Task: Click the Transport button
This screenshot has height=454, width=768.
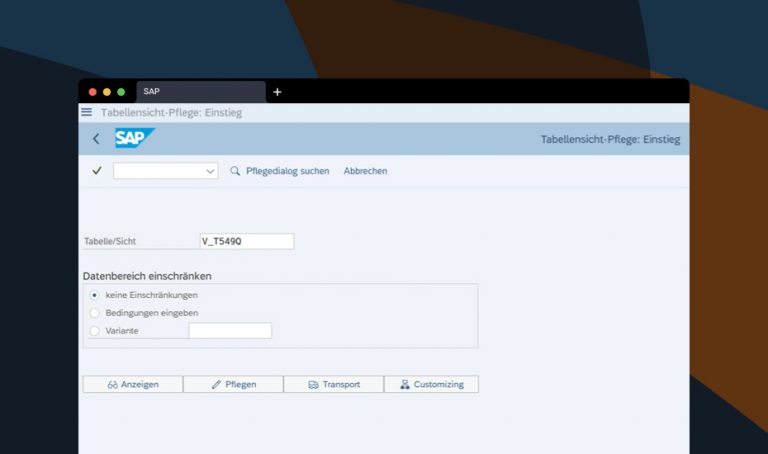Action: coord(334,384)
